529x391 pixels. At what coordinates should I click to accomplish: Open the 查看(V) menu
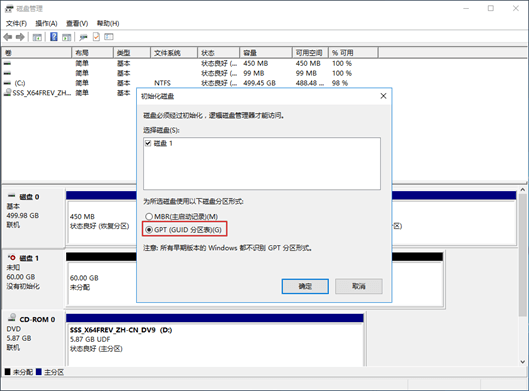coord(77,23)
